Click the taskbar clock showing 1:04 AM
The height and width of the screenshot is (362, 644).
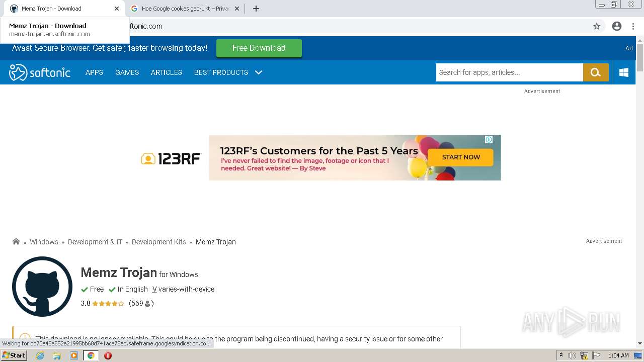(x=618, y=355)
